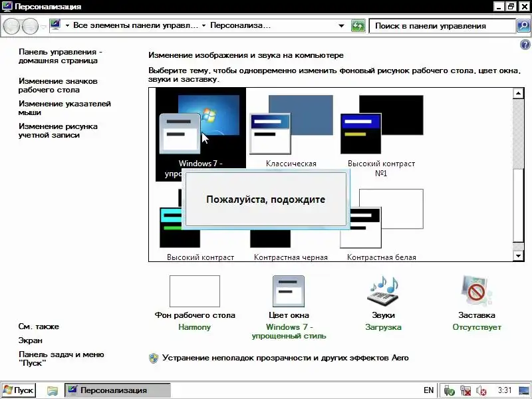Expand dropdown before Все элементы панели управления

coord(67,25)
